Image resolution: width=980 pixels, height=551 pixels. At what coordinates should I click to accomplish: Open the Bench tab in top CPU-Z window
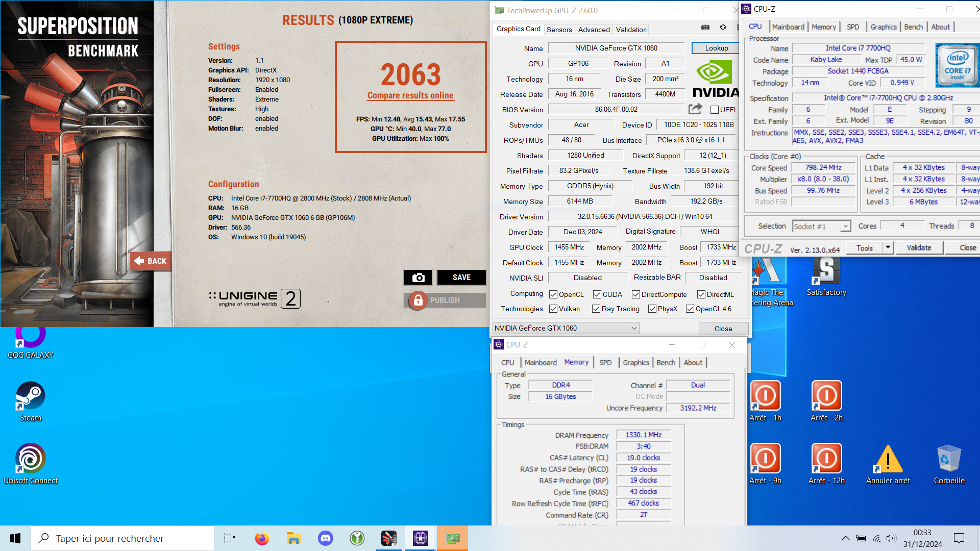tap(913, 27)
